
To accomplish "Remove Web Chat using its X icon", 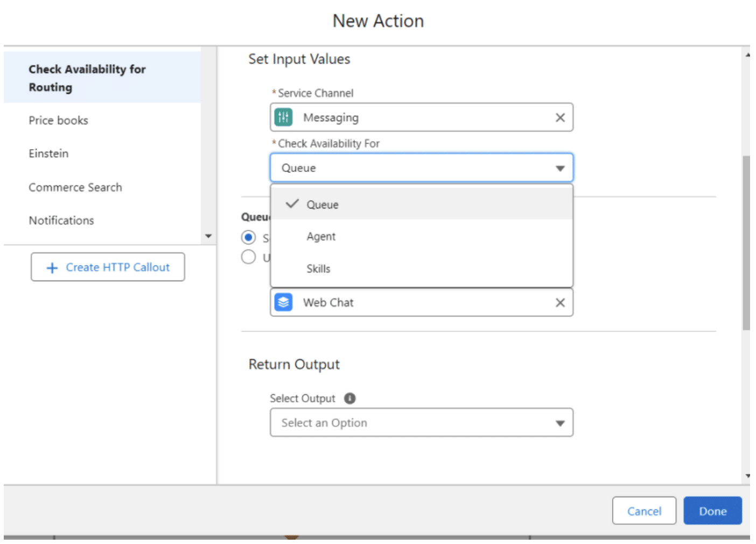I will (560, 302).
